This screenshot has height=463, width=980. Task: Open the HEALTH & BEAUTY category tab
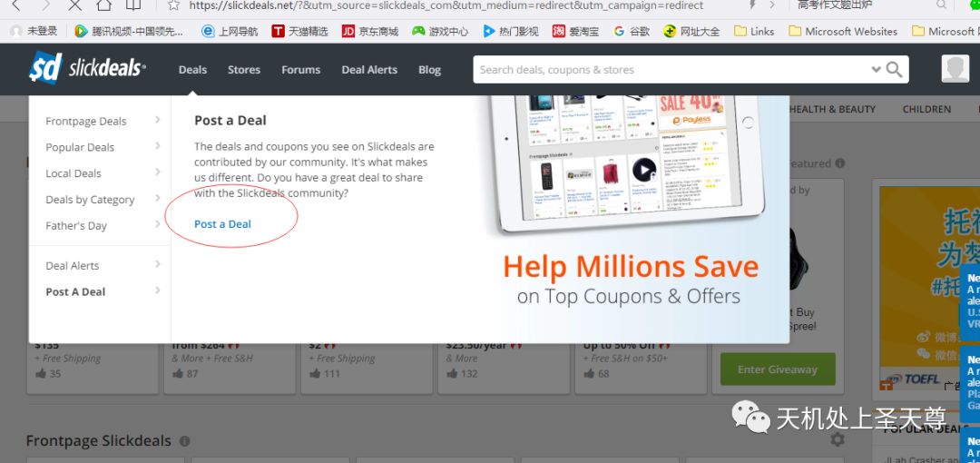[x=832, y=109]
